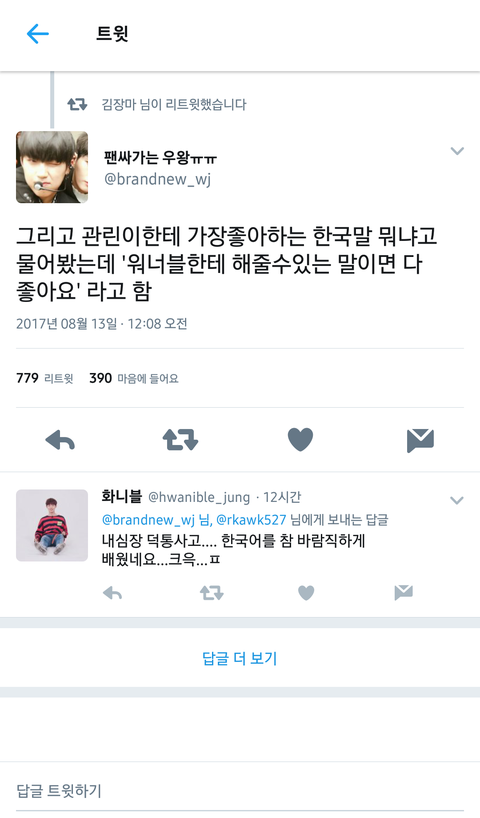
Task: Open 화니블's profile avatar
Action: click(52, 525)
